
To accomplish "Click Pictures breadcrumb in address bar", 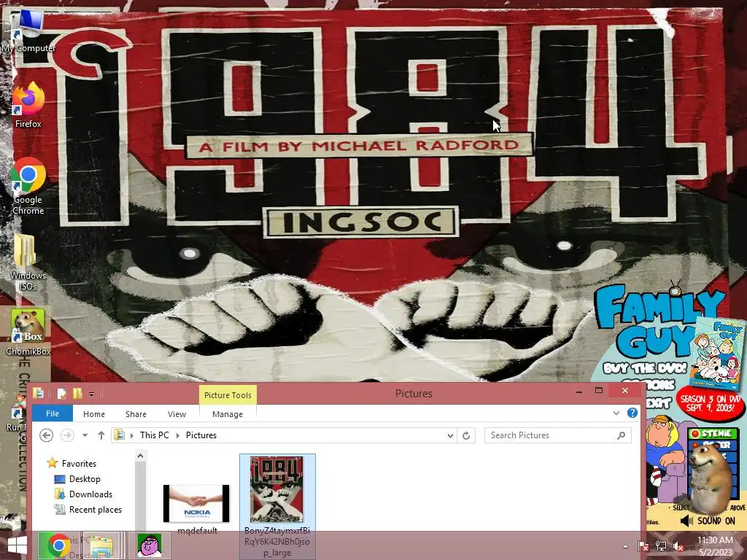I will 201,435.
